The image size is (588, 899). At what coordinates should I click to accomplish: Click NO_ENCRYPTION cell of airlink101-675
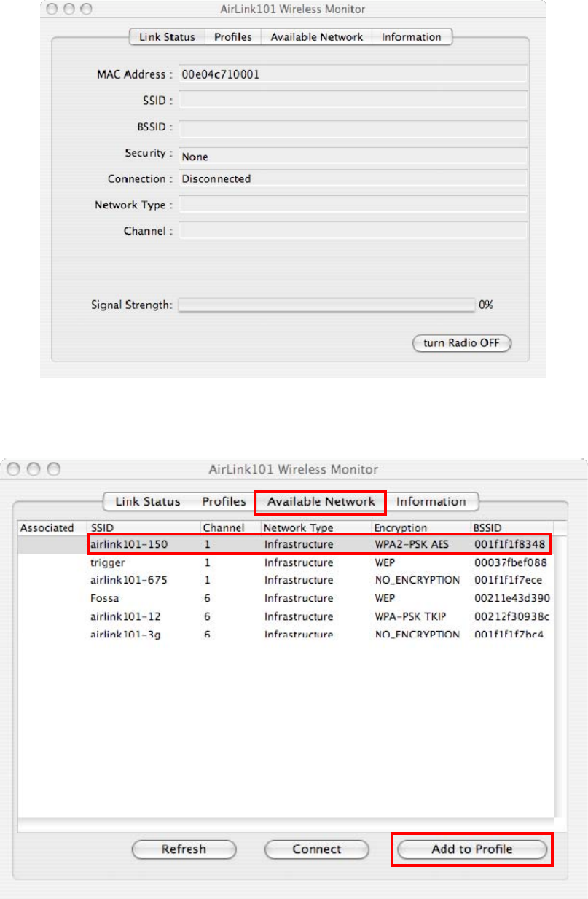tap(417, 580)
